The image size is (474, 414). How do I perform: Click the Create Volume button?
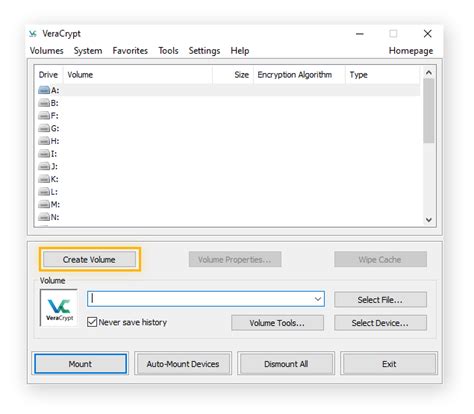pos(89,259)
